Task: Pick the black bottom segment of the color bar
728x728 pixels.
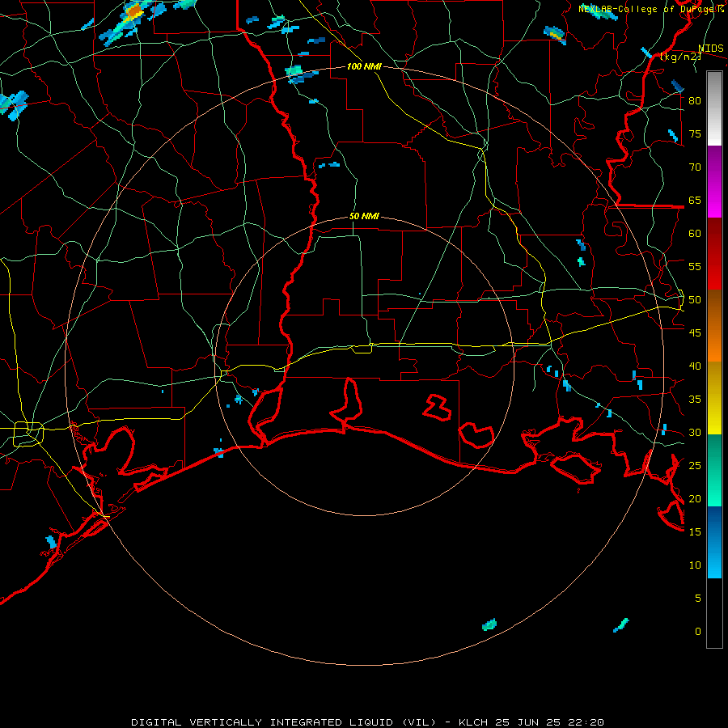Action: pyautogui.click(x=714, y=613)
